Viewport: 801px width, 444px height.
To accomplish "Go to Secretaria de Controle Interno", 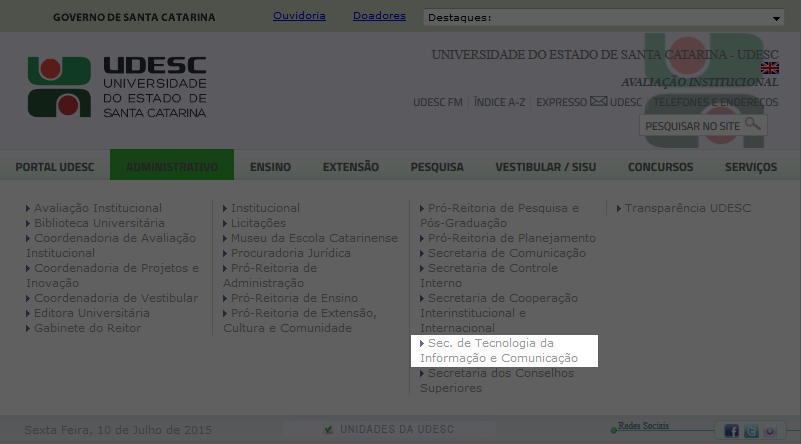I will click(489, 275).
